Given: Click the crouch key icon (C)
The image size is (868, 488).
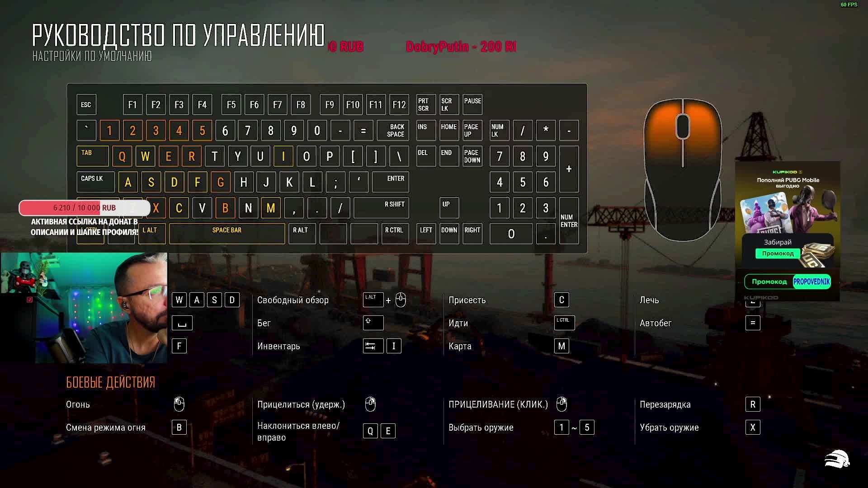Looking at the screenshot, I should tap(561, 300).
